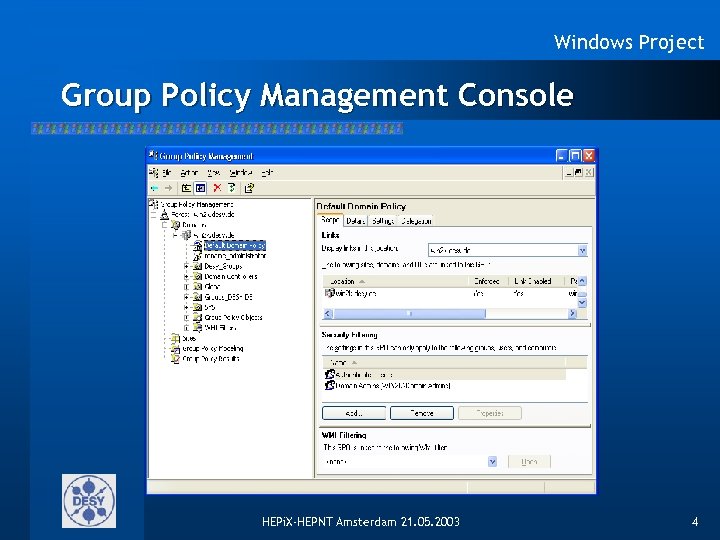The image size is (720, 540).
Task: Open the File menu
Action: click(x=167, y=173)
